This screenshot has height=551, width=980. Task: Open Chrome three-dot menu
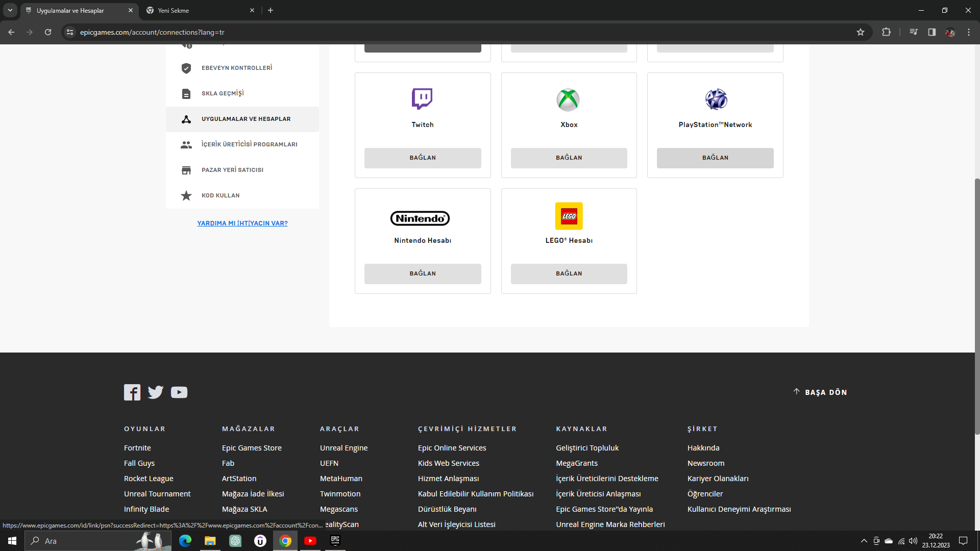[x=969, y=32]
